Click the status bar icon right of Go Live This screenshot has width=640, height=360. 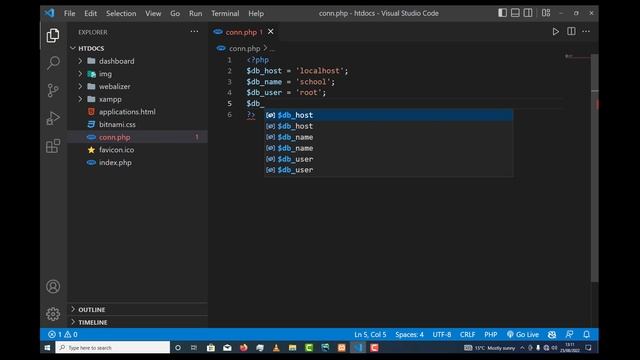coord(552,334)
